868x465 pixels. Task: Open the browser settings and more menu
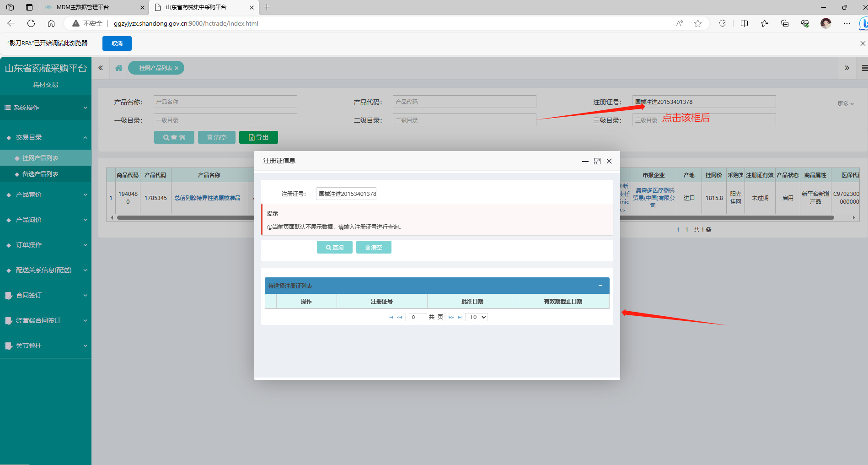(x=847, y=23)
